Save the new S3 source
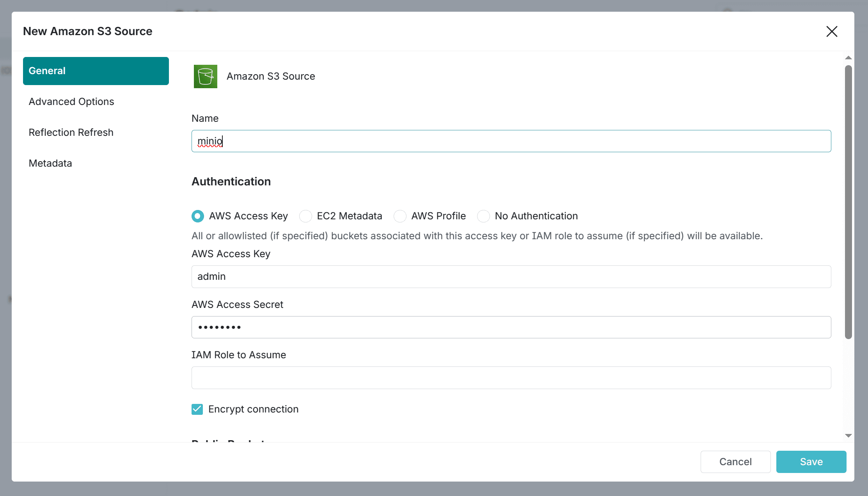868x496 pixels. coord(811,462)
